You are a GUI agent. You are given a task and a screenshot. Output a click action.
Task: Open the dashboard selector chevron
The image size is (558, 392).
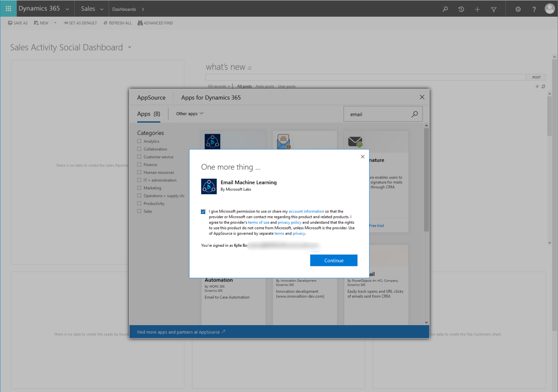pos(129,47)
